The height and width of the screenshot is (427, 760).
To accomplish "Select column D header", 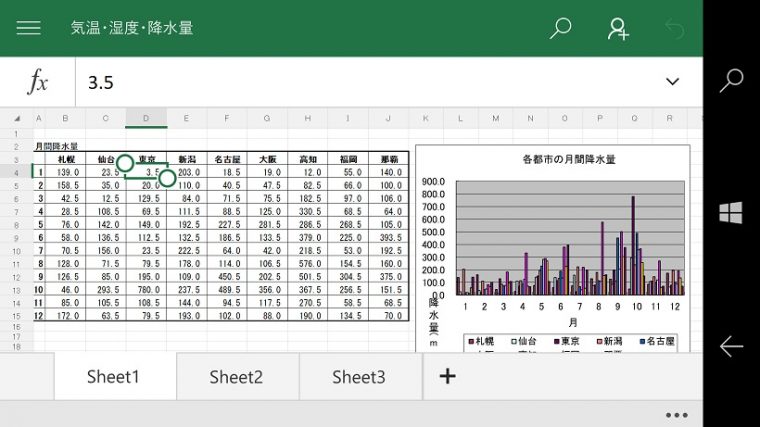I will click(x=146, y=118).
